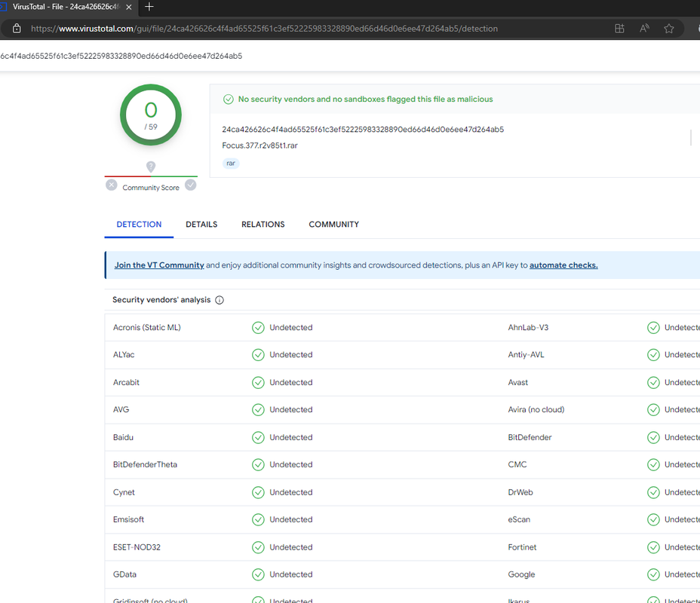Click the BitDefenderTheta undetected check icon
Screen dimensions: 700x603
click(258, 465)
